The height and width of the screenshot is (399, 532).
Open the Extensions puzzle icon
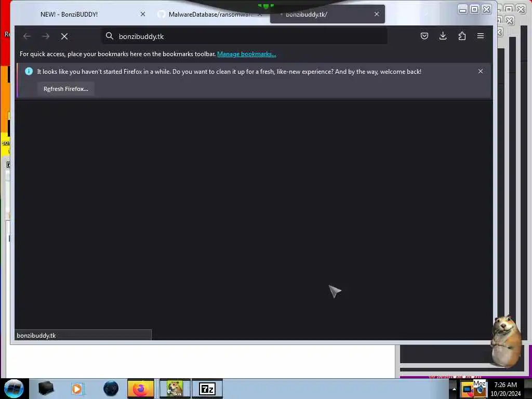(462, 36)
